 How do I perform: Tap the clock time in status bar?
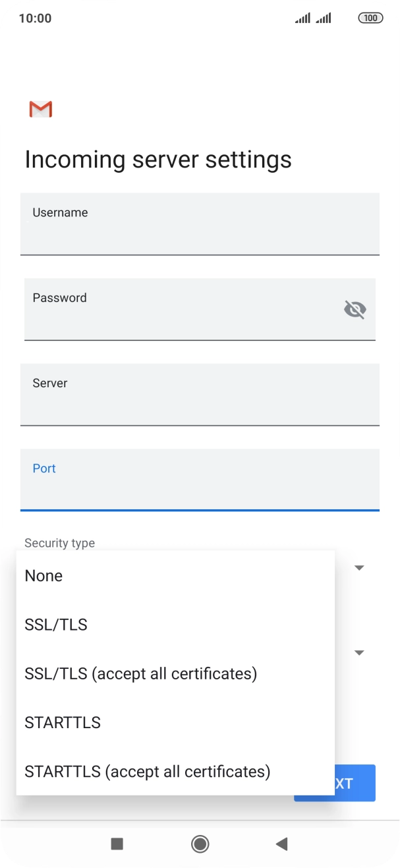(x=35, y=18)
